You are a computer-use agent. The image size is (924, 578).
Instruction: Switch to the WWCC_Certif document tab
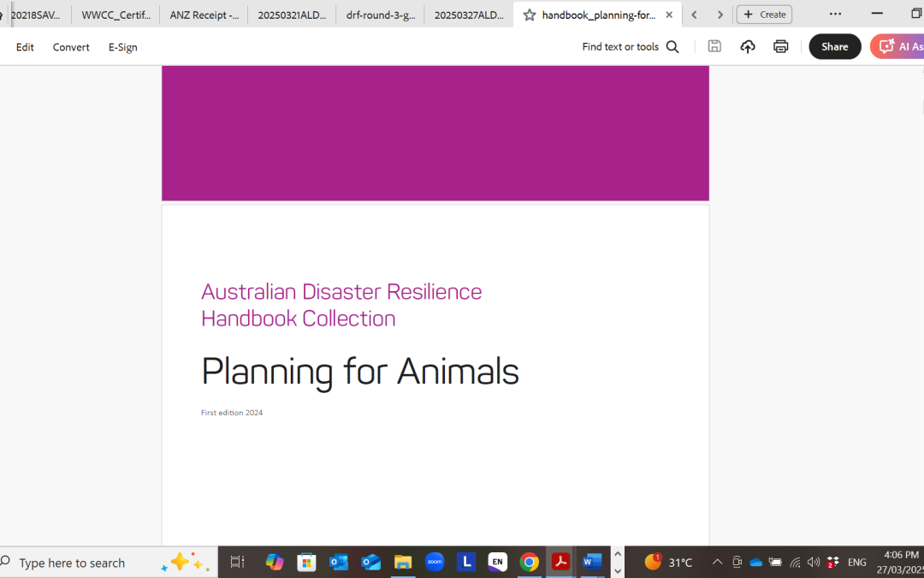pyautogui.click(x=115, y=15)
